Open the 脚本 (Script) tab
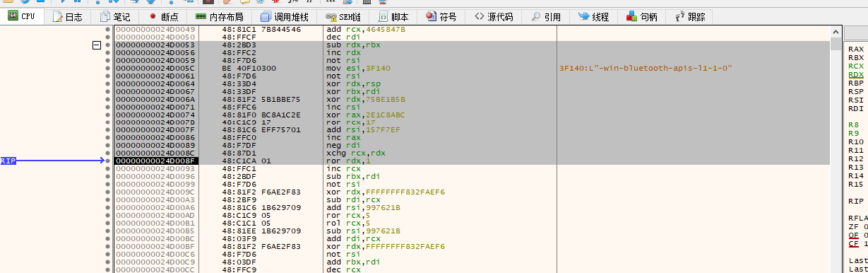This screenshot has width=868, height=273. 393,16
